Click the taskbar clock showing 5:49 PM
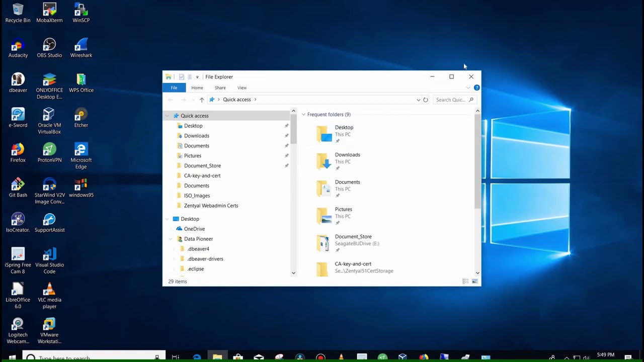 coord(605,355)
